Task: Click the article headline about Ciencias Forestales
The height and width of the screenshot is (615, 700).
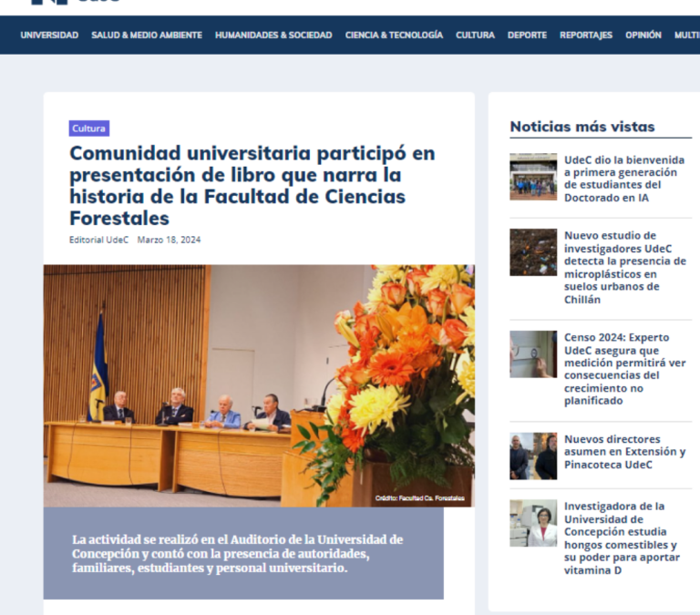Action: [x=252, y=186]
